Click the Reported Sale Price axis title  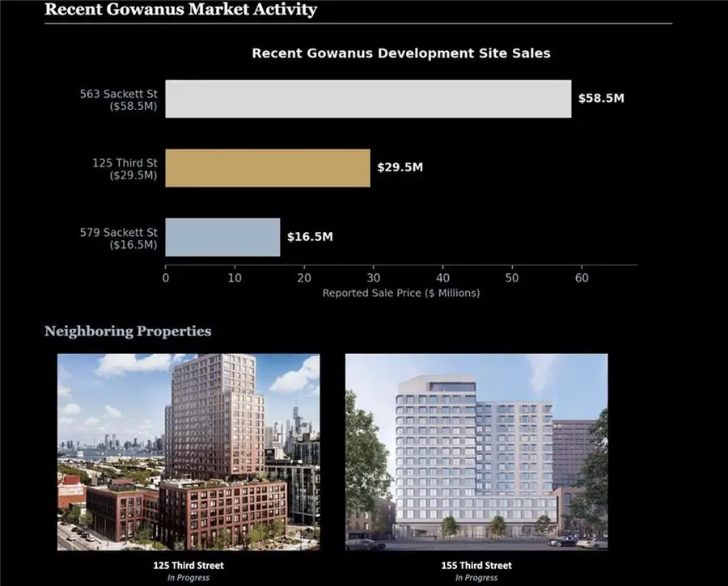click(x=401, y=293)
